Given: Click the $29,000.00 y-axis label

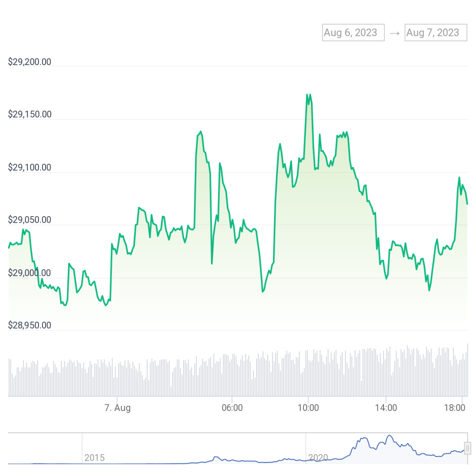Looking at the screenshot, I should coord(30,273).
